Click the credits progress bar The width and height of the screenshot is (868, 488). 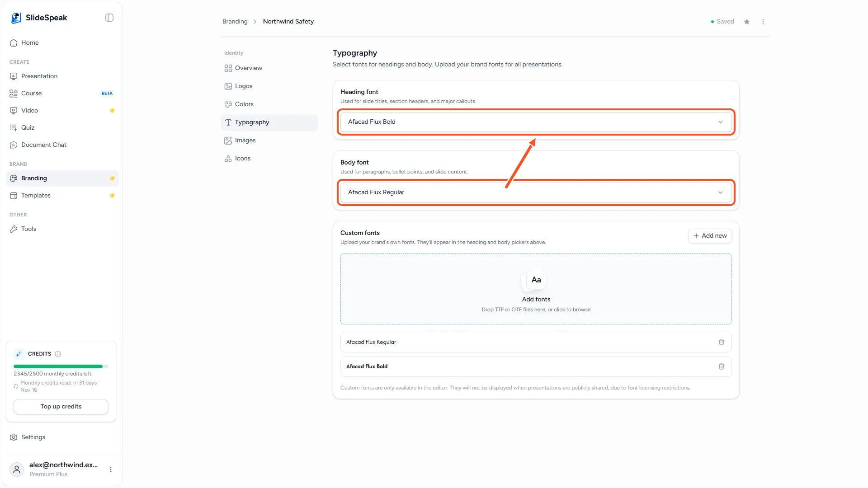61,366
